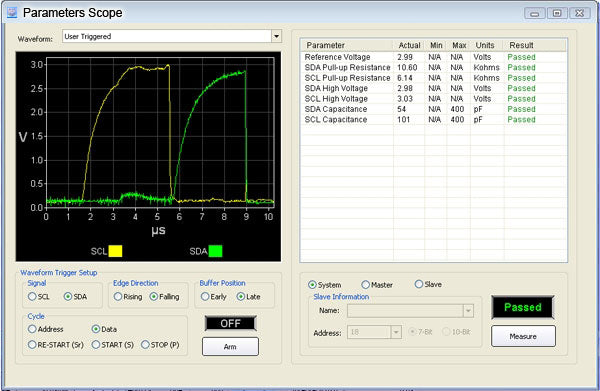Click the Max column header

click(458, 45)
